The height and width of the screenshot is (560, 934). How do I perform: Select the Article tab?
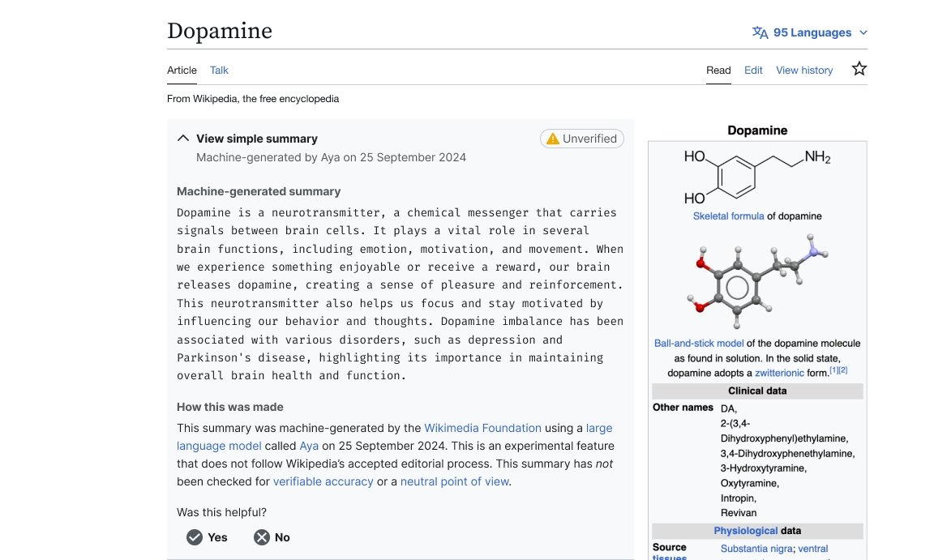[182, 71]
